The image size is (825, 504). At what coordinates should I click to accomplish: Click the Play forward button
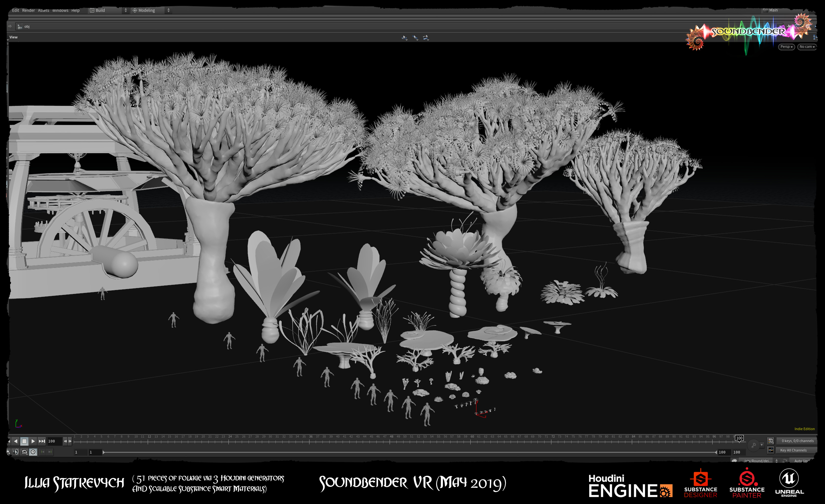tap(33, 441)
